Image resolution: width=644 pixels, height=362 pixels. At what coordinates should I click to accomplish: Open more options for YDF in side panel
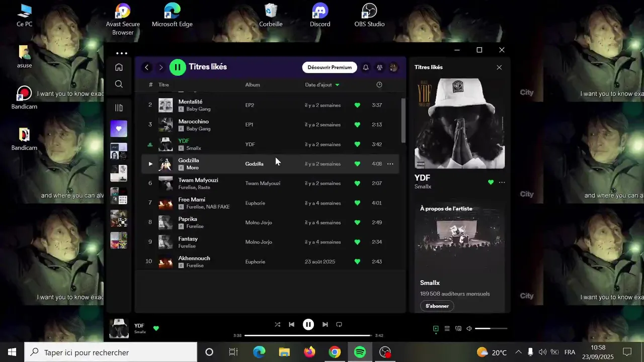(x=502, y=183)
